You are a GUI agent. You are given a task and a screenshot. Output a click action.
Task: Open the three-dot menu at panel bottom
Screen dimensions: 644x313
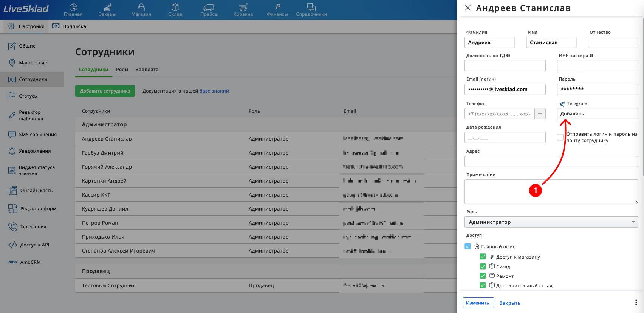tap(636, 302)
